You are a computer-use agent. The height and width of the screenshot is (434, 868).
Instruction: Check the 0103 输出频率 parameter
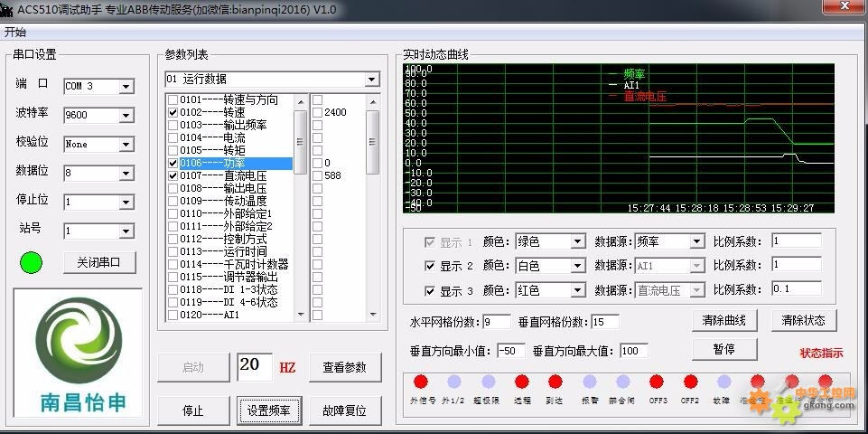173,126
